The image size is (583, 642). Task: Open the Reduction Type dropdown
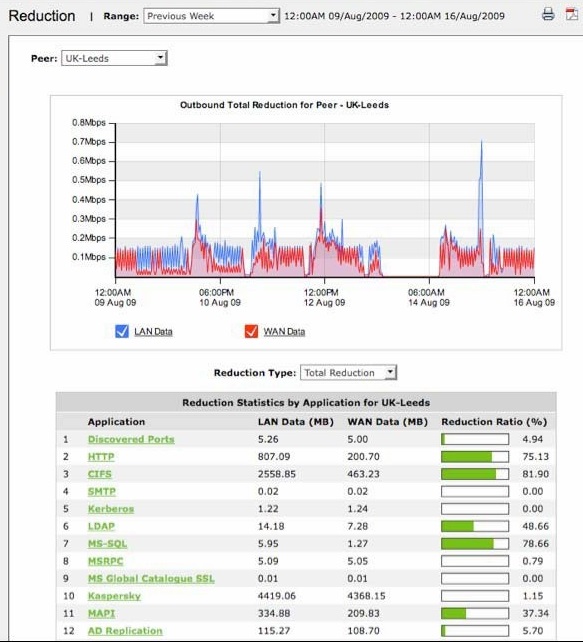348,373
